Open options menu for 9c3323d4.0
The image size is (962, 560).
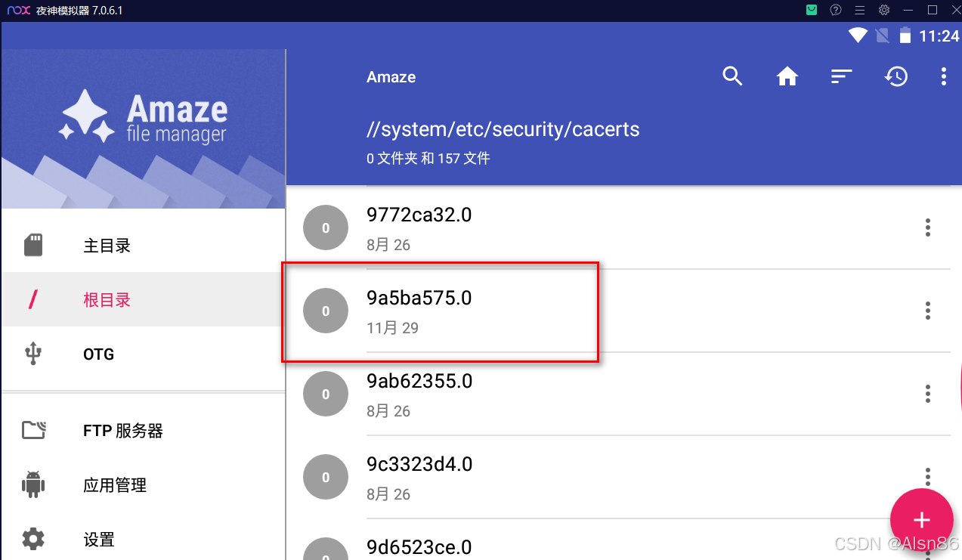[928, 477]
